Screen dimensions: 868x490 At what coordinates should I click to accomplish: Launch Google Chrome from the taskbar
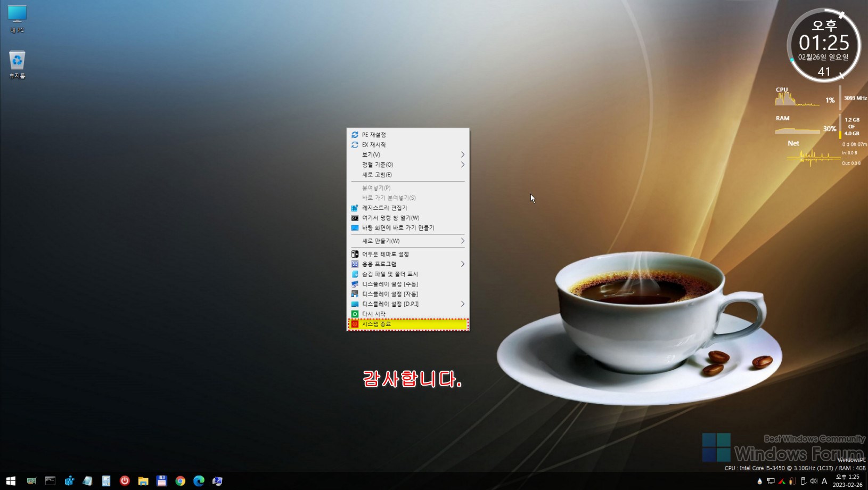tap(181, 481)
